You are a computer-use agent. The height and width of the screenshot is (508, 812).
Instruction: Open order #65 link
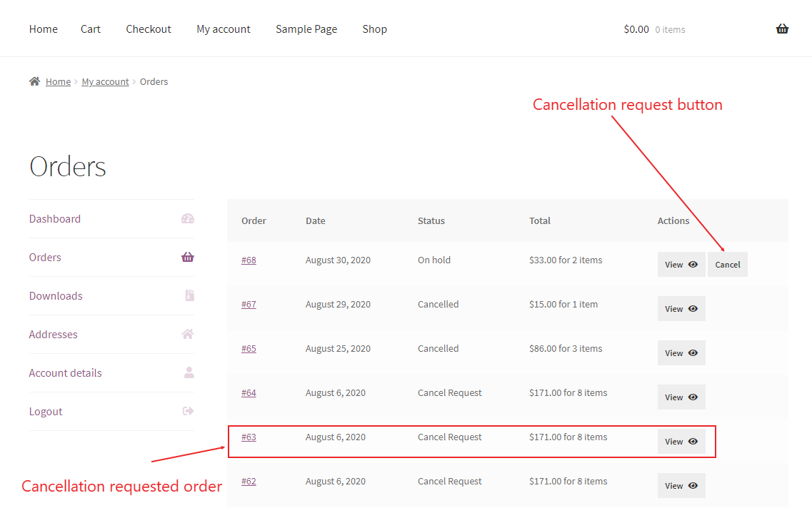tap(249, 349)
